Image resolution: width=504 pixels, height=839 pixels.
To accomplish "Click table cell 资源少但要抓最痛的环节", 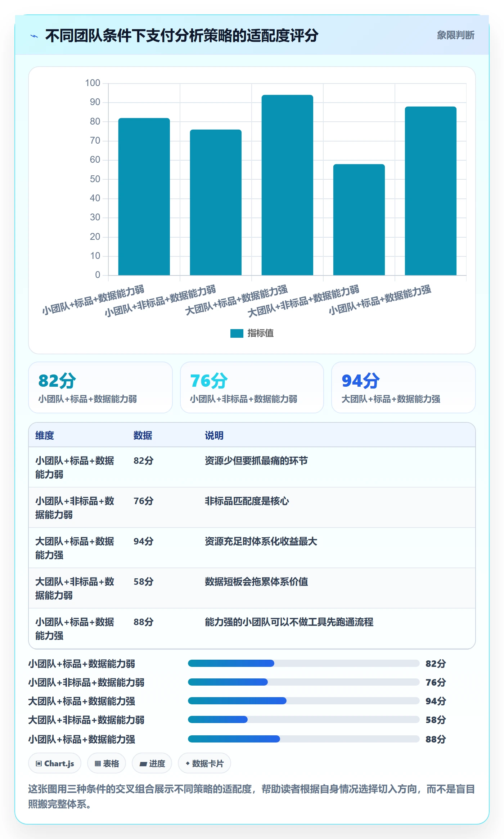I will coord(256,461).
